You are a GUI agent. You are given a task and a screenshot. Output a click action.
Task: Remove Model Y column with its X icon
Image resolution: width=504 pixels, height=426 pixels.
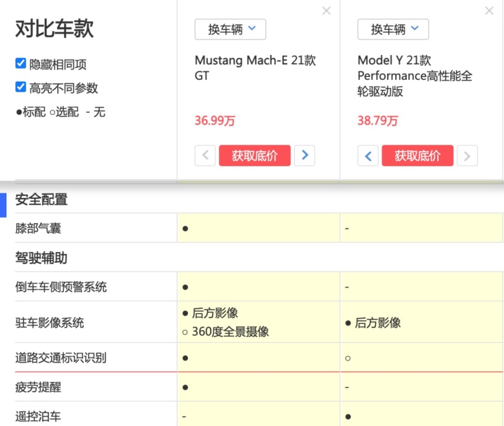tap(489, 11)
